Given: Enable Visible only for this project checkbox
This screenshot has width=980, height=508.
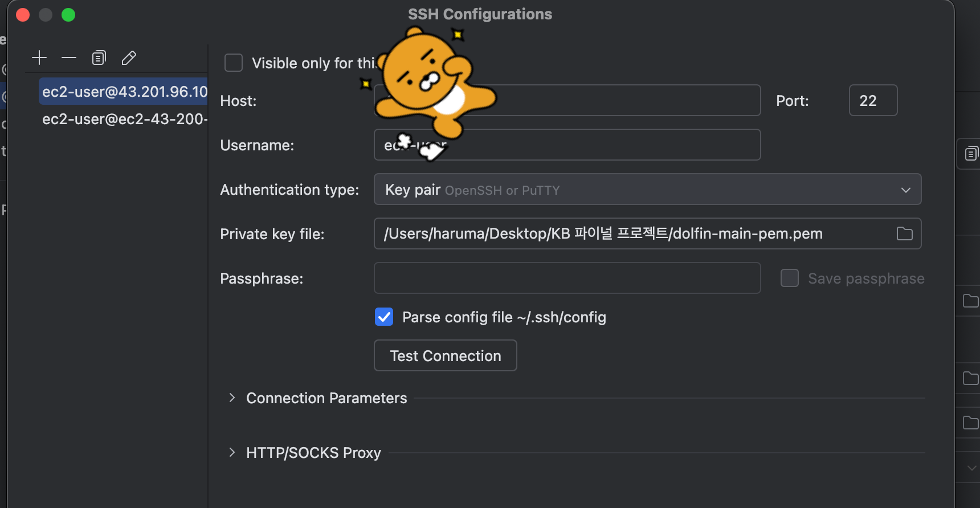Looking at the screenshot, I should point(234,63).
